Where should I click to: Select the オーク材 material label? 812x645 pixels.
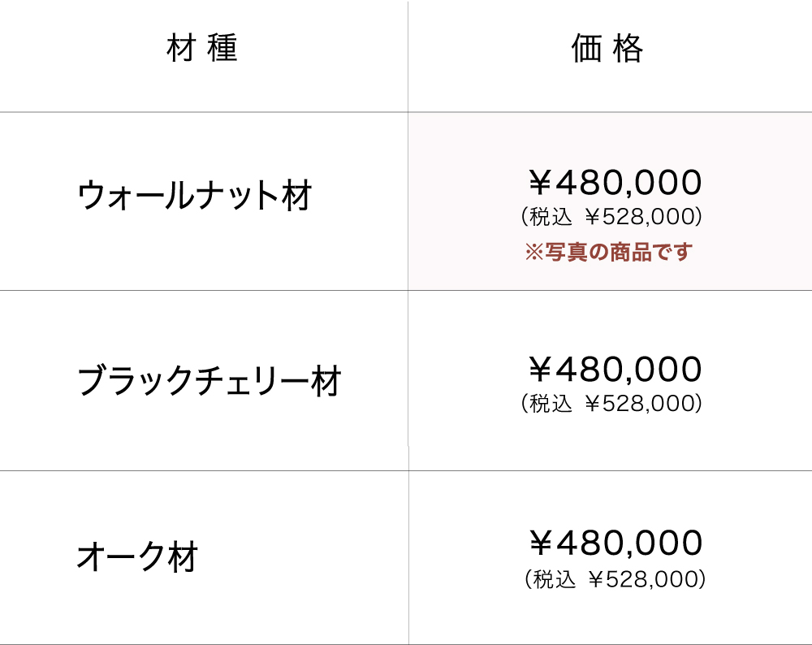(137, 557)
